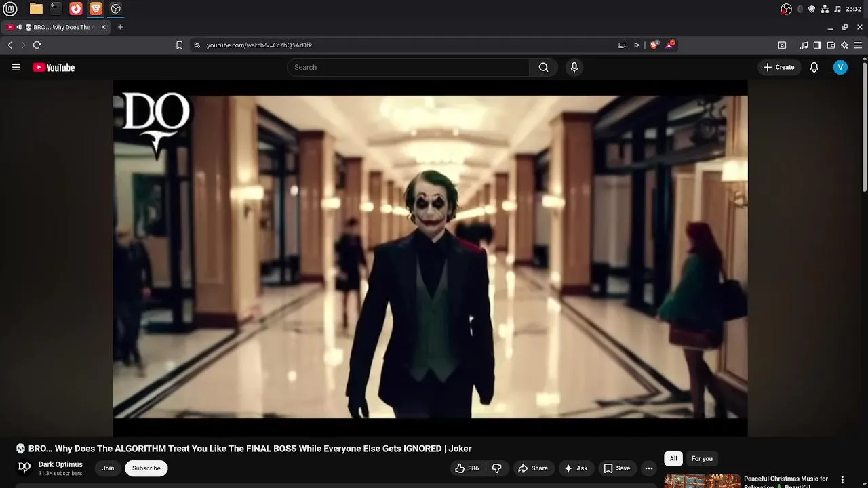Open the account avatar 'V' menu
The image size is (868, 488).
[x=840, y=67]
